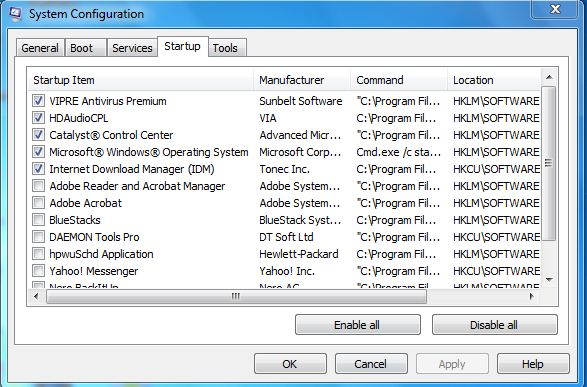Close the System Configuration window
The width and height of the screenshot is (587, 387).
[554, 8]
